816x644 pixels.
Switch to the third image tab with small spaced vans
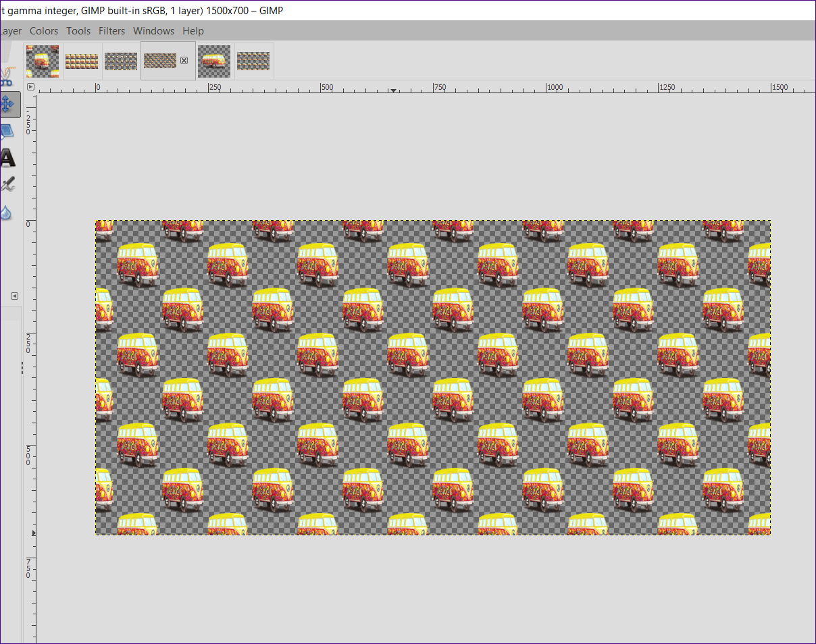[x=122, y=61]
